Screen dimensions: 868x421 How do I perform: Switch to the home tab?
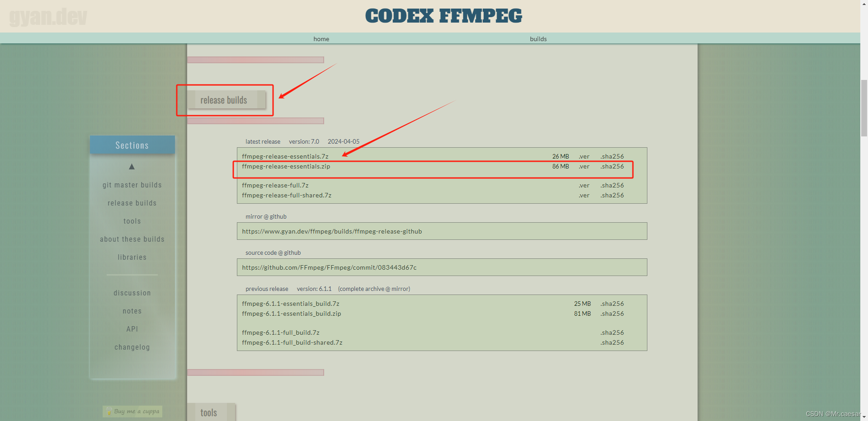click(321, 39)
